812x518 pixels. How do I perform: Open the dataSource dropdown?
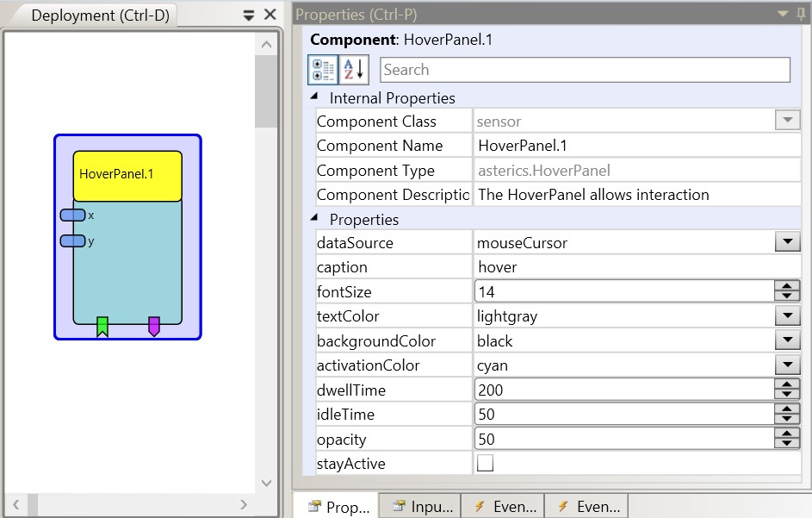pos(787,243)
